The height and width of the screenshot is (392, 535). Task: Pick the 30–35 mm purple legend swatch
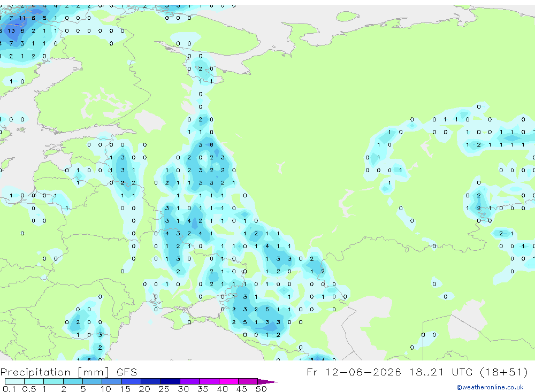tap(190, 381)
